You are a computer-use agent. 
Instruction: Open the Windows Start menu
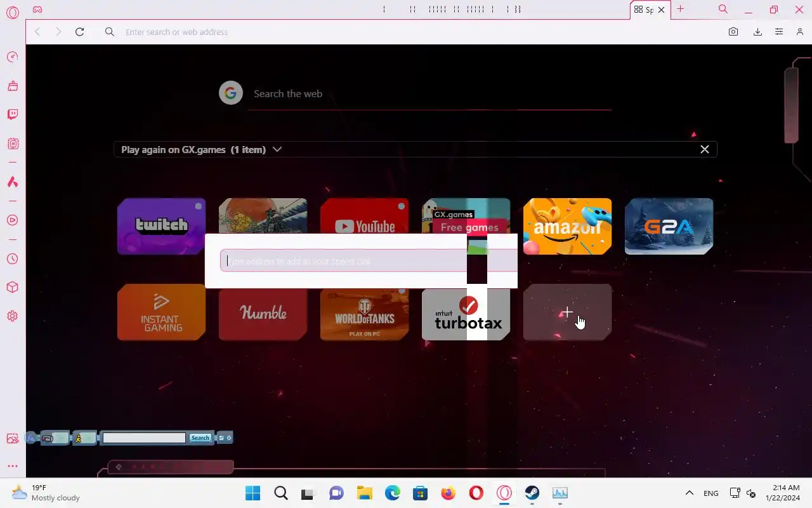(252, 493)
